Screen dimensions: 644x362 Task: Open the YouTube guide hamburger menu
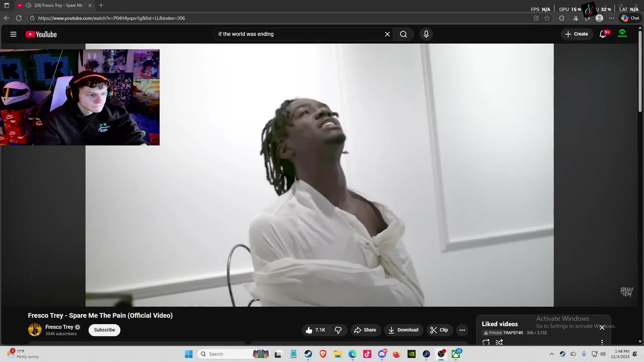coord(14,34)
